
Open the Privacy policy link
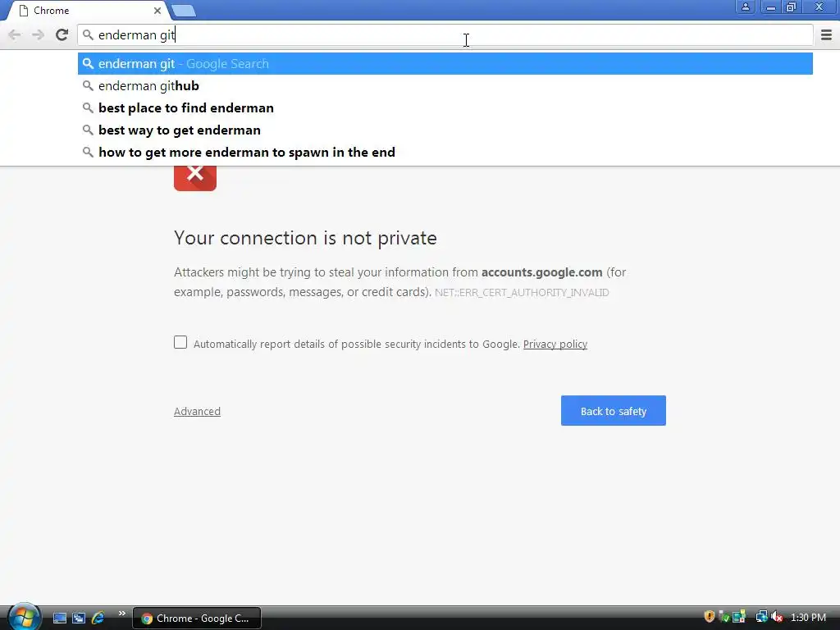click(555, 344)
